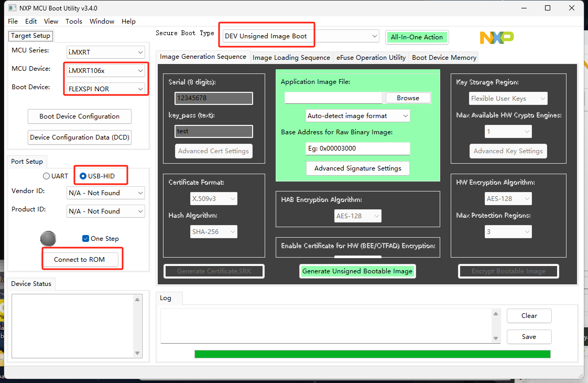Open the Tools menu
The width and height of the screenshot is (588, 383).
click(74, 22)
